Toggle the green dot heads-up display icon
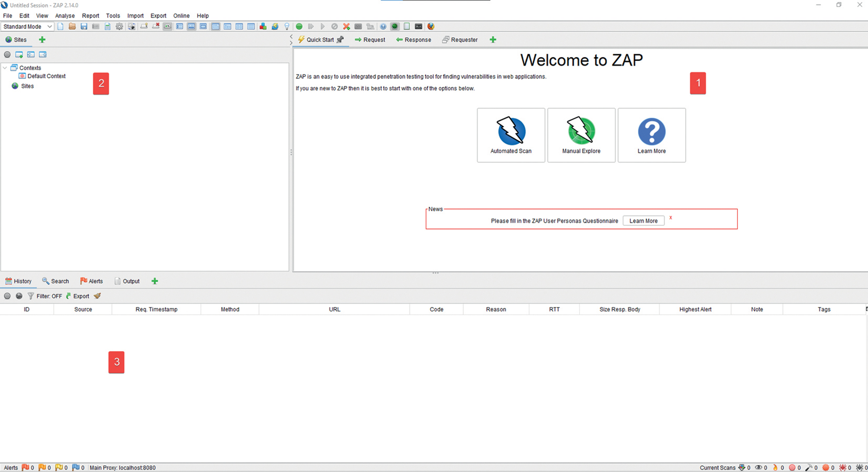The image size is (868, 472). (395, 26)
